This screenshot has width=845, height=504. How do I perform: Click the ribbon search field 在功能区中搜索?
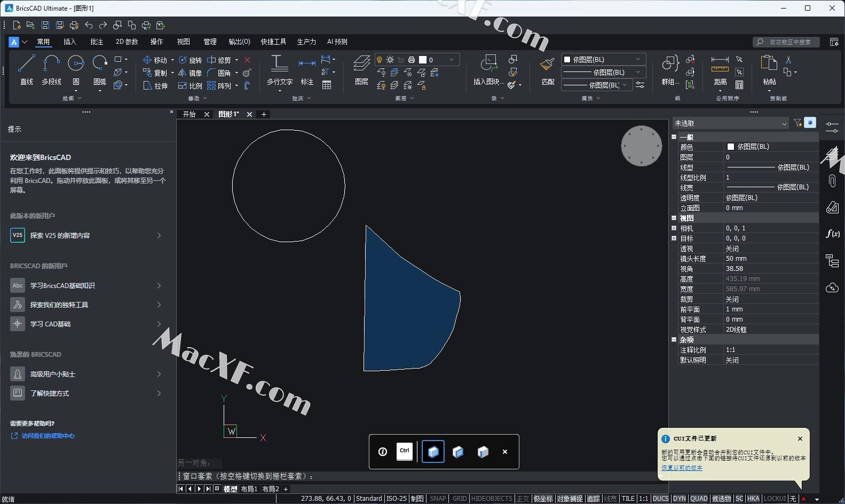click(786, 42)
